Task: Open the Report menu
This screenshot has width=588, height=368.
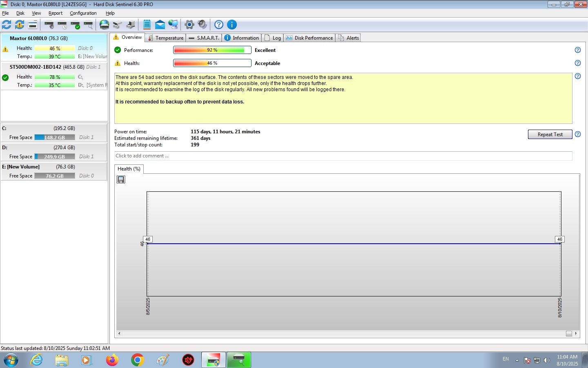Action: coord(56,13)
